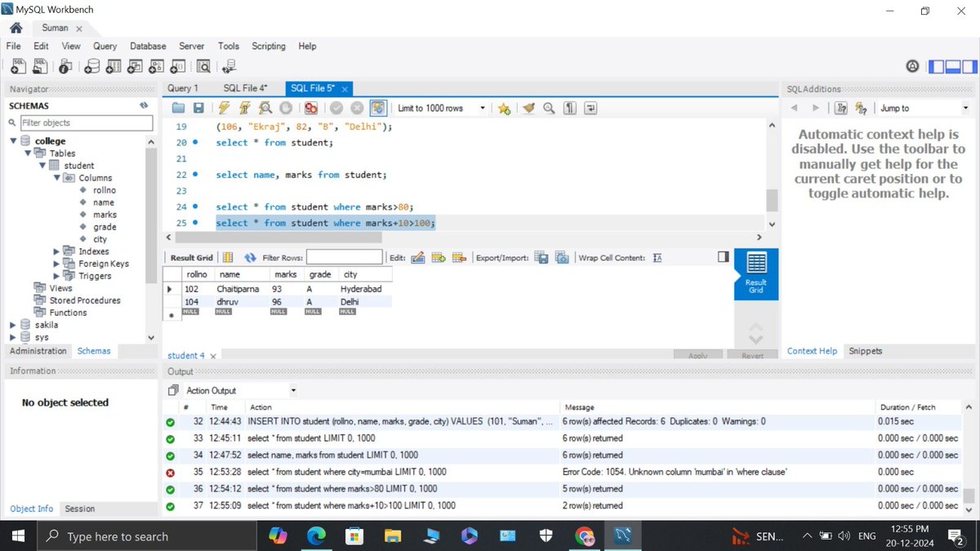
Task: Refresh the result grid data
Action: pyautogui.click(x=250, y=257)
